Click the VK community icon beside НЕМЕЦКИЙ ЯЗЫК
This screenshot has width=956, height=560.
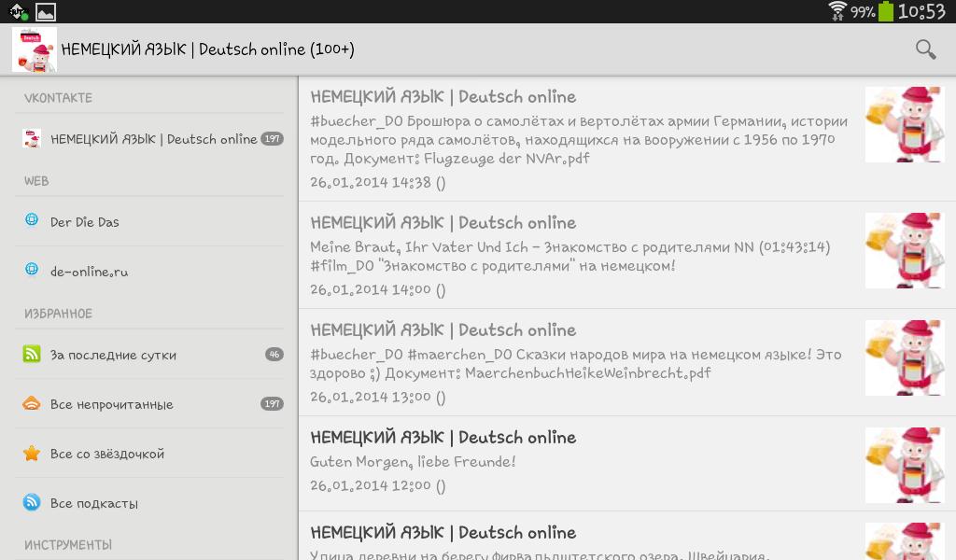(x=31, y=138)
